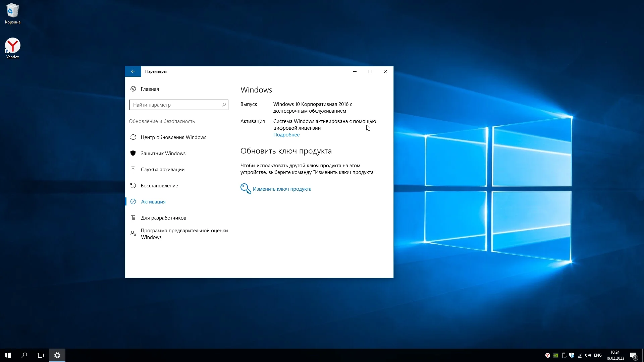The height and width of the screenshot is (362, 644).
Task: Click Windows Start button
Action: pyautogui.click(x=8, y=355)
